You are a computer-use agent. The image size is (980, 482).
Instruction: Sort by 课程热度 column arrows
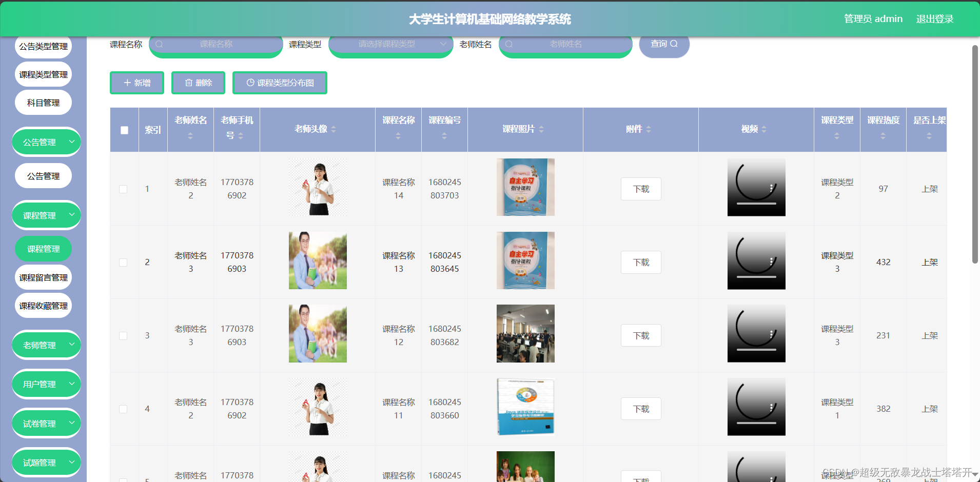[883, 136]
